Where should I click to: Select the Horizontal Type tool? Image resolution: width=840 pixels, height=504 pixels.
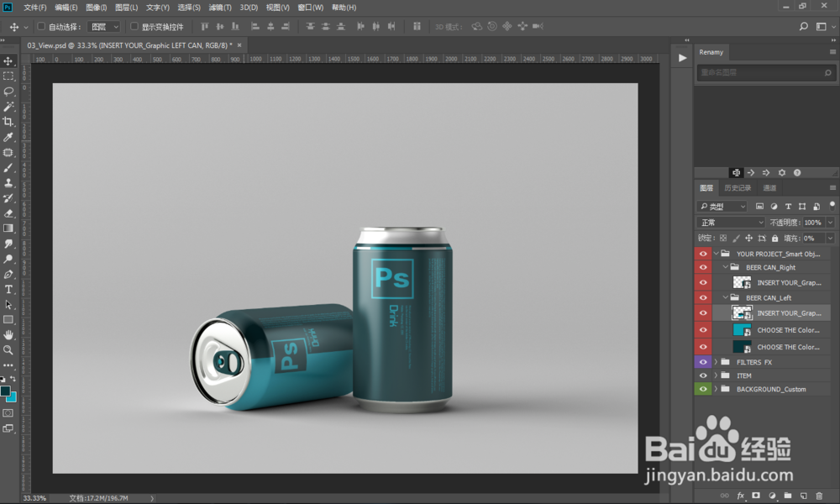8,289
